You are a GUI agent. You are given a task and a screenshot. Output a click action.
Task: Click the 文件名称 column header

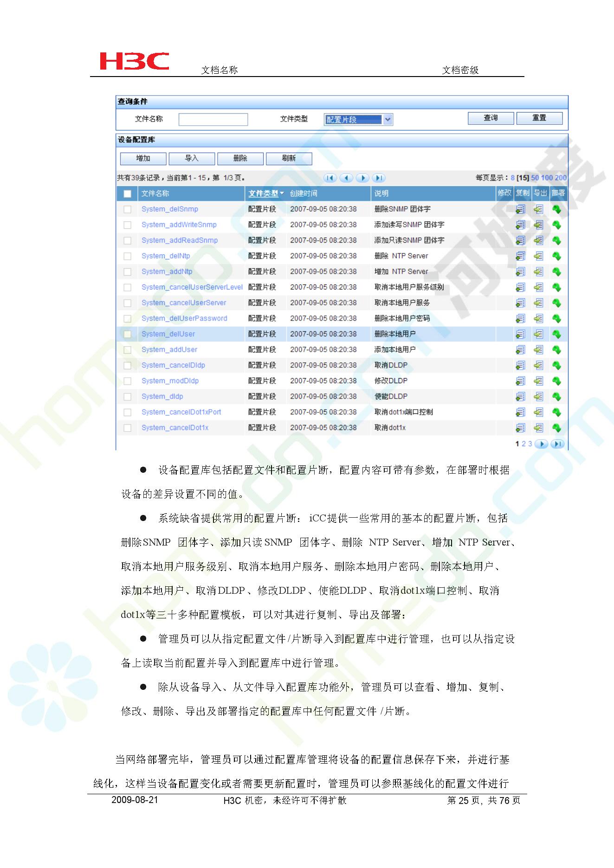(x=155, y=193)
